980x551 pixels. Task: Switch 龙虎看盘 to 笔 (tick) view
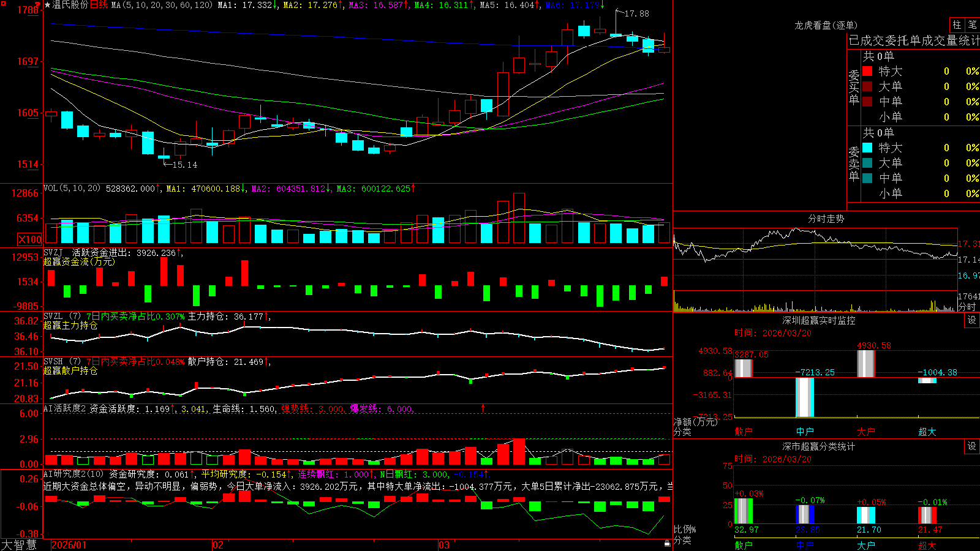[x=972, y=24]
